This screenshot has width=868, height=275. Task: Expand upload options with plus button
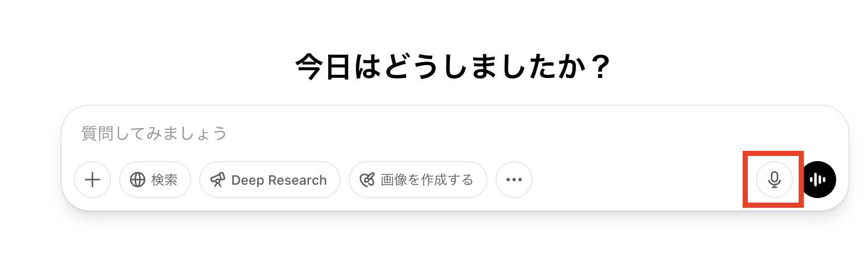(x=92, y=180)
